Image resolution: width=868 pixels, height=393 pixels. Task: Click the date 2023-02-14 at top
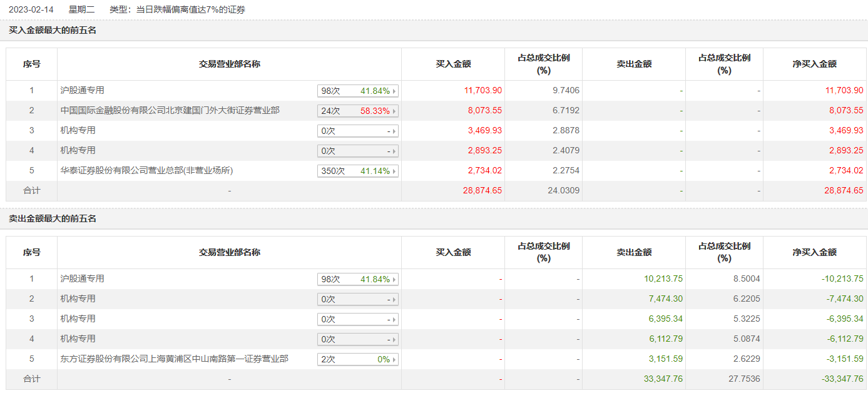pos(29,9)
